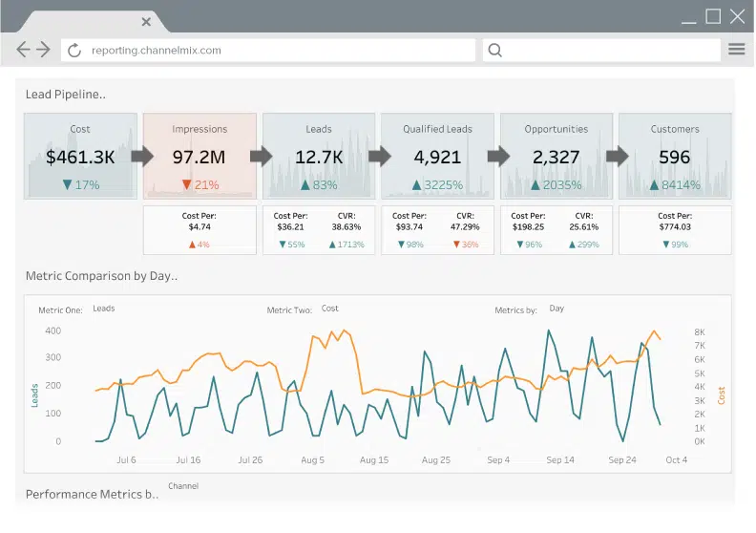The image size is (756, 533).
Task: Click the Jul 6 x-axis date label
Action: tap(126, 460)
